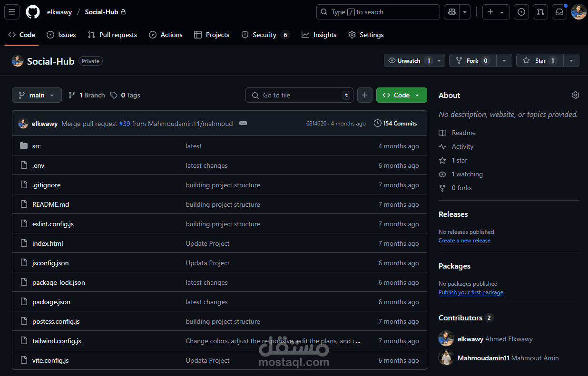
Task: Open the eslint.config.js file
Action: click(53, 224)
